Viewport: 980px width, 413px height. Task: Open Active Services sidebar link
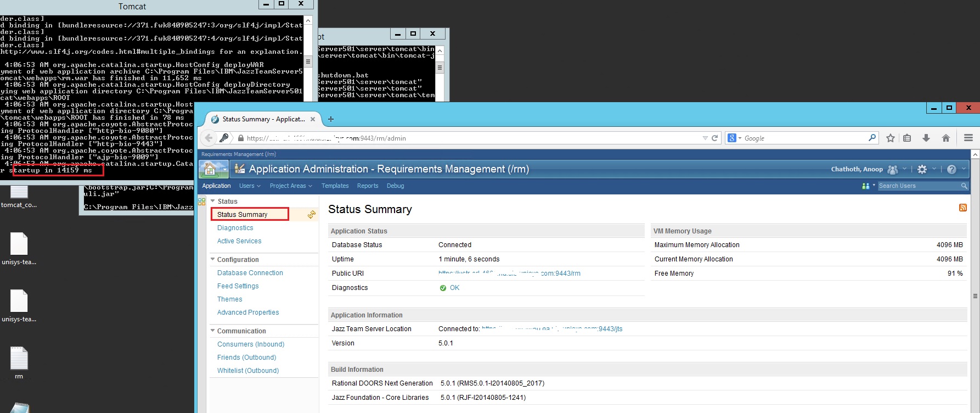click(x=239, y=241)
